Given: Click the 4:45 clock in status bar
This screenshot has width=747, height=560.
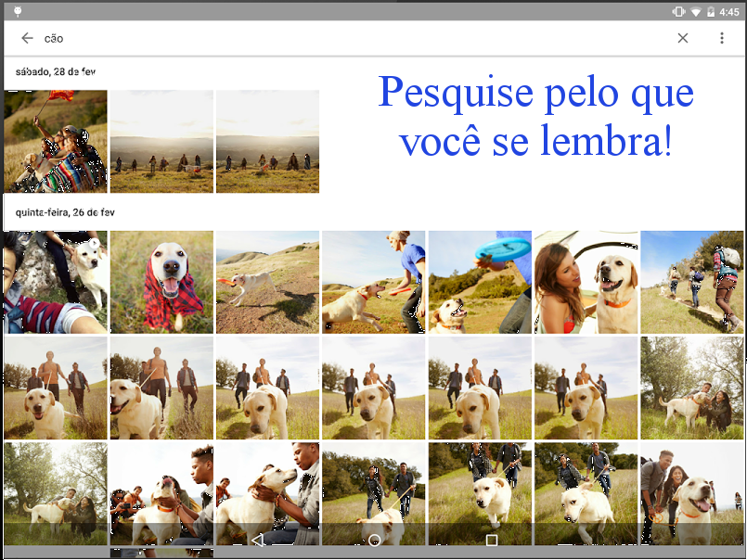Looking at the screenshot, I should (728, 12).
